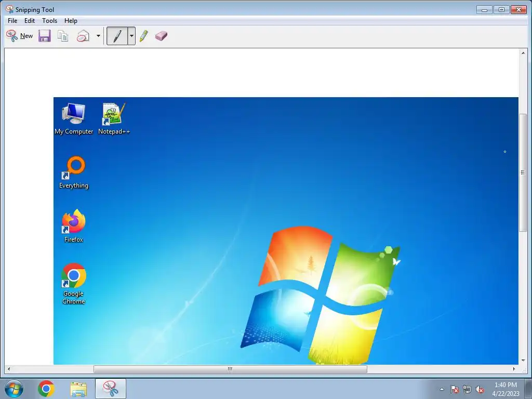Open Pen options dropdown arrow
Viewport: 532px width, 399px height.
click(131, 36)
